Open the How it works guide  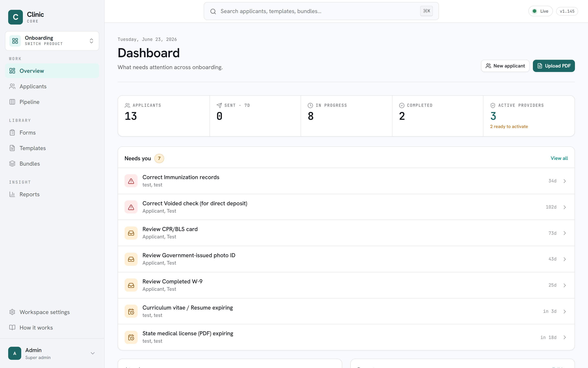point(52,328)
